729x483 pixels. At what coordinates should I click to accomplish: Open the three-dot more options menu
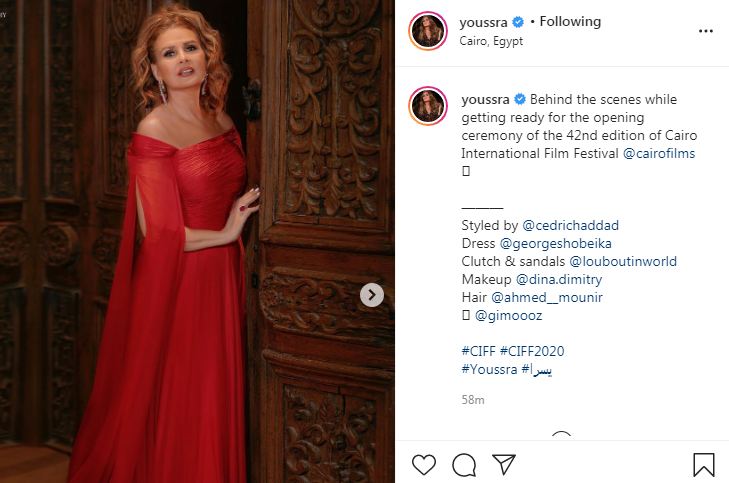click(x=706, y=31)
